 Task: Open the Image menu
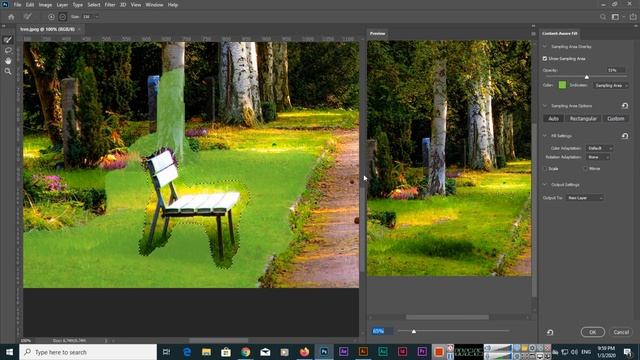pos(45,5)
